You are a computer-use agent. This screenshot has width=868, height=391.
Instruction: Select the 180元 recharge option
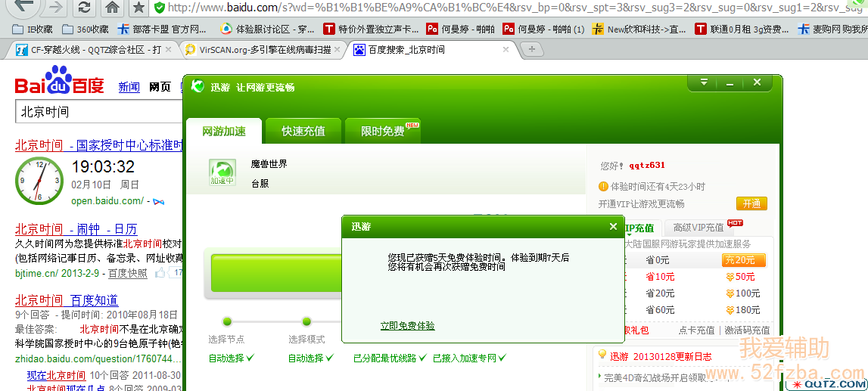[x=743, y=310]
